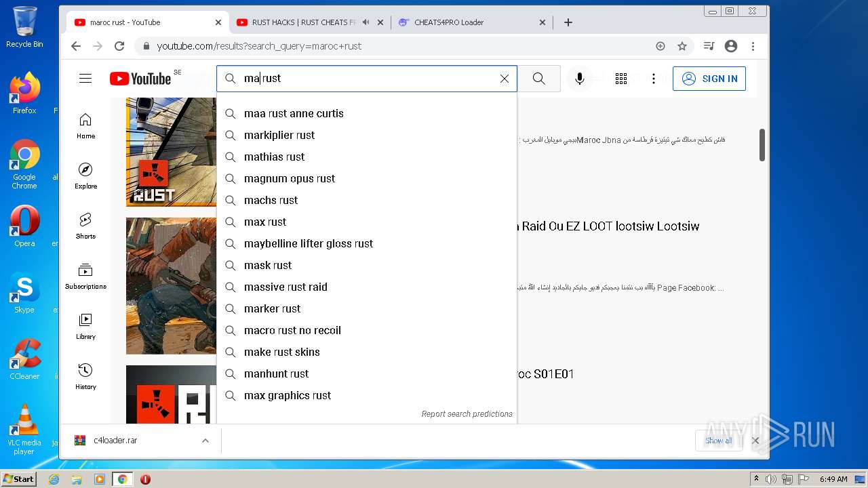
Task: Open the Windows Start menu
Action: pyautogui.click(x=18, y=479)
